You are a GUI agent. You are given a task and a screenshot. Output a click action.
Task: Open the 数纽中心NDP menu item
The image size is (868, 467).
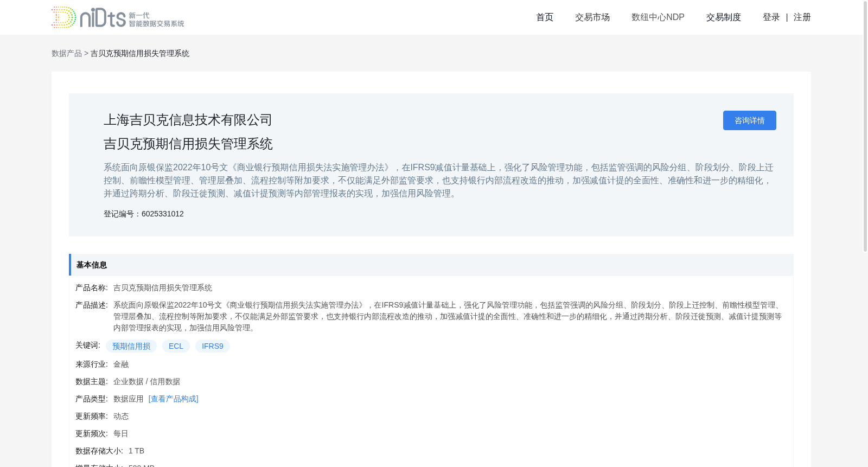point(658,17)
